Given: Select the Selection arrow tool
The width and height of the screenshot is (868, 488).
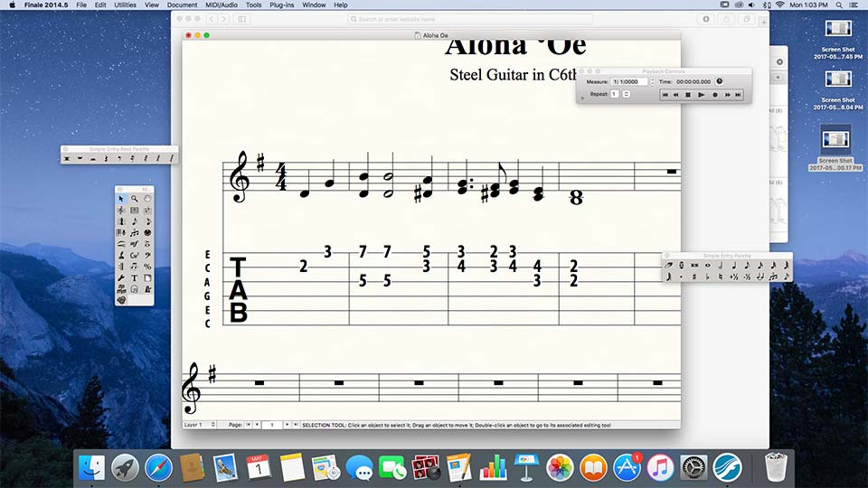Looking at the screenshot, I should 121,198.
